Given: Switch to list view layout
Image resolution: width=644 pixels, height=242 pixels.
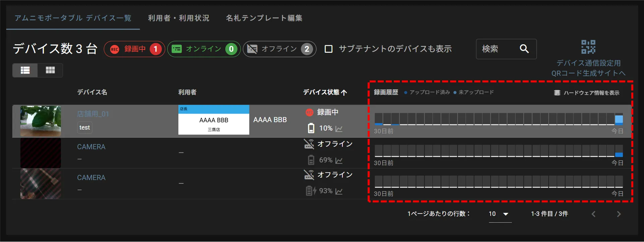Looking at the screenshot, I should [25, 70].
